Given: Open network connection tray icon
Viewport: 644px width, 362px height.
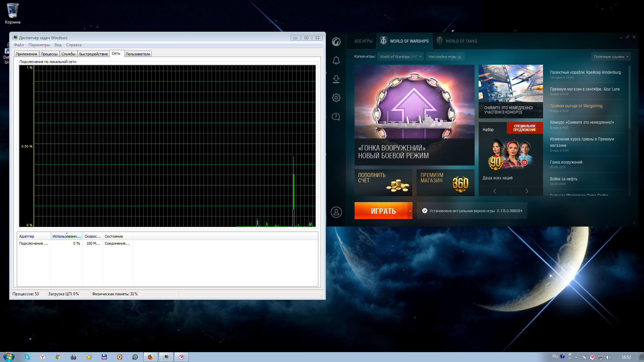Looking at the screenshot, I should click(600, 357).
